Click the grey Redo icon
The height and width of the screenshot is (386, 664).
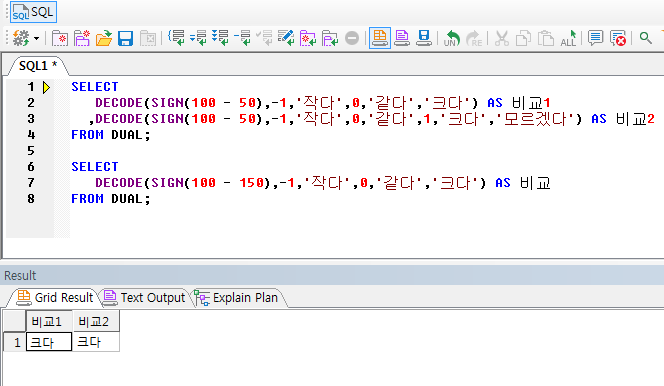pos(474,38)
